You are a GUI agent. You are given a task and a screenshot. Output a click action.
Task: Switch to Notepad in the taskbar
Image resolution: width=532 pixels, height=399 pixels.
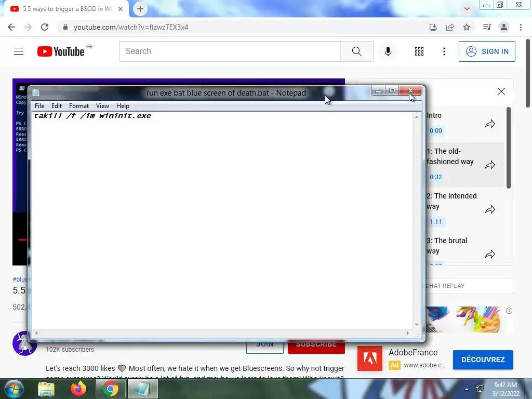(143, 389)
